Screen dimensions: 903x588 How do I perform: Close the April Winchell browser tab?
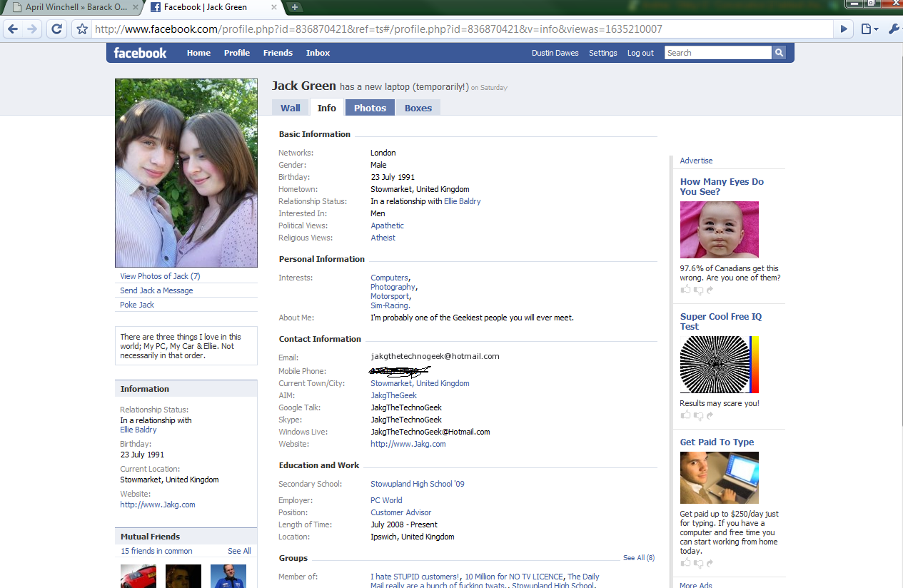(x=135, y=7)
